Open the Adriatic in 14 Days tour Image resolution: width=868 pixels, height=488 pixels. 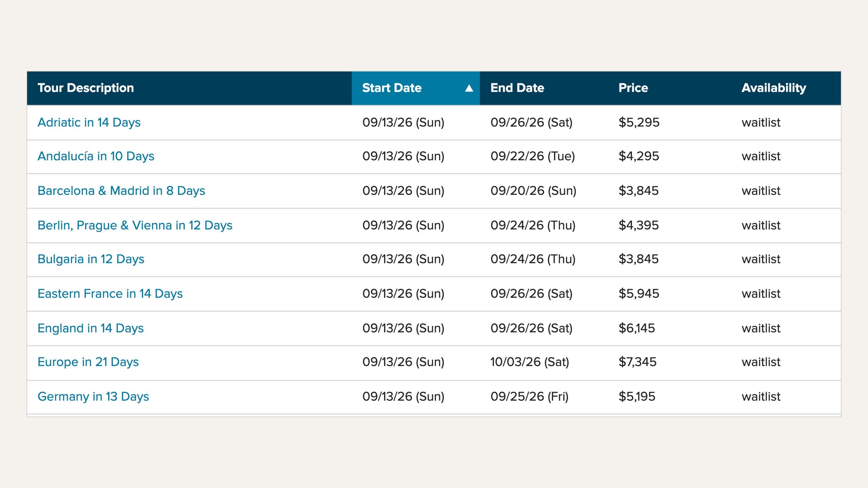[89, 122]
